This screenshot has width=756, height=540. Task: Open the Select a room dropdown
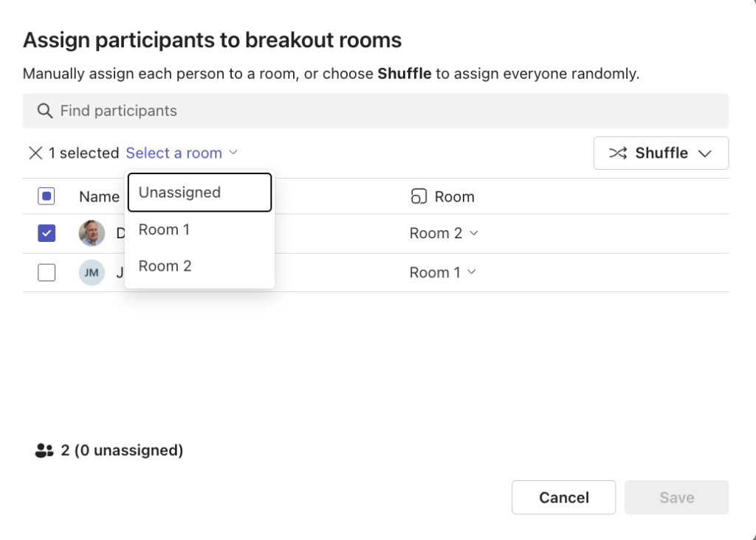(174, 153)
